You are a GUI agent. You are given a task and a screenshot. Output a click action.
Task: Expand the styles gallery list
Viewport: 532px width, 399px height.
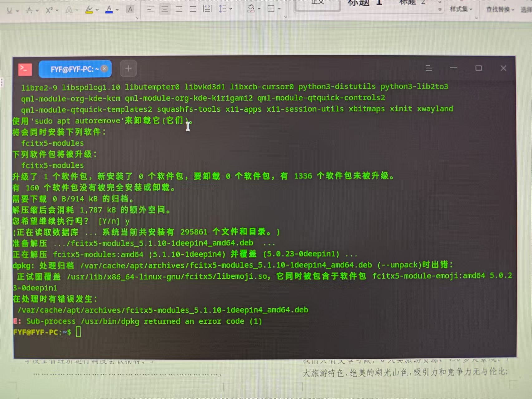point(440,10)
